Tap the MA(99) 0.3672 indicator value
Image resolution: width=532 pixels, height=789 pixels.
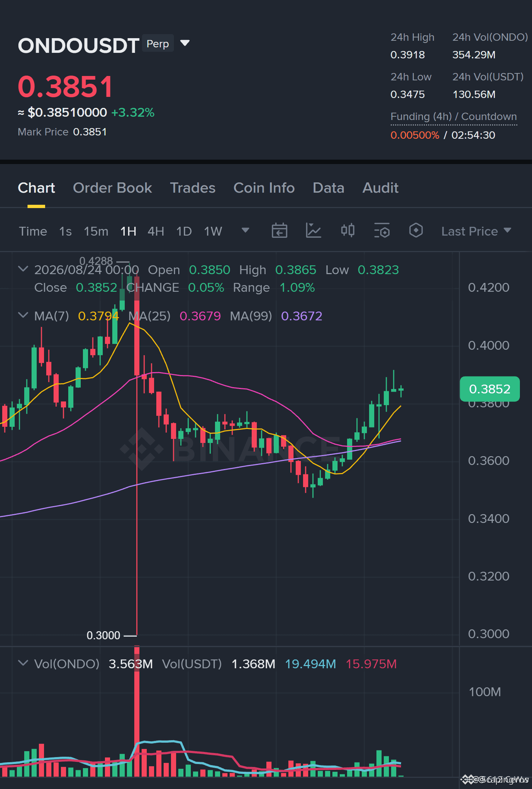[x=302, y=316]
